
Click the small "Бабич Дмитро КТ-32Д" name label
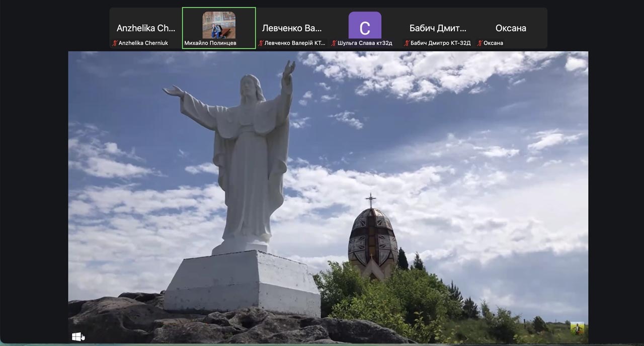pos(440,43)
